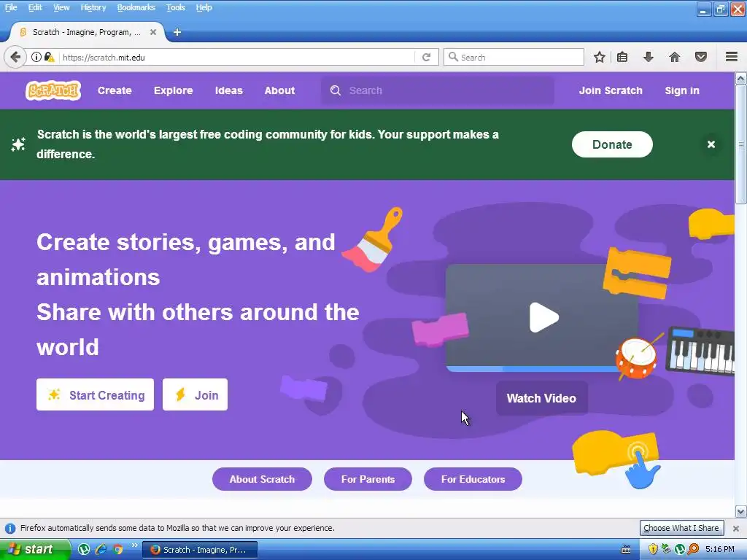
Task: Click the padlock warning icon
Action: point(49,57)
